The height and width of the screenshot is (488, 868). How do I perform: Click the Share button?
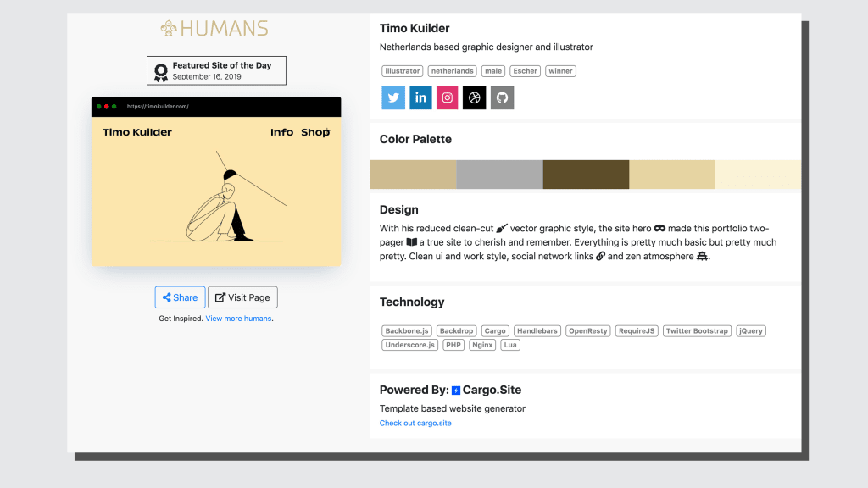(x=180, y=297)
